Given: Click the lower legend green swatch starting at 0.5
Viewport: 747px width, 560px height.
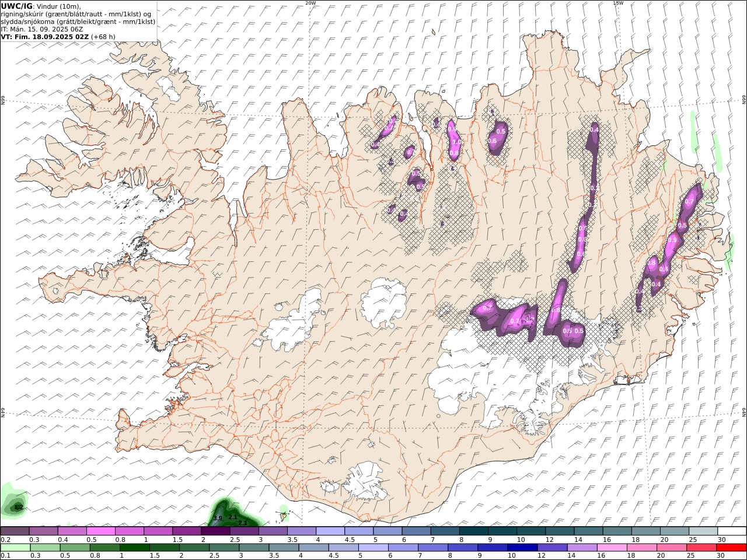Looking at the screenshot, I should pos(75,547).
